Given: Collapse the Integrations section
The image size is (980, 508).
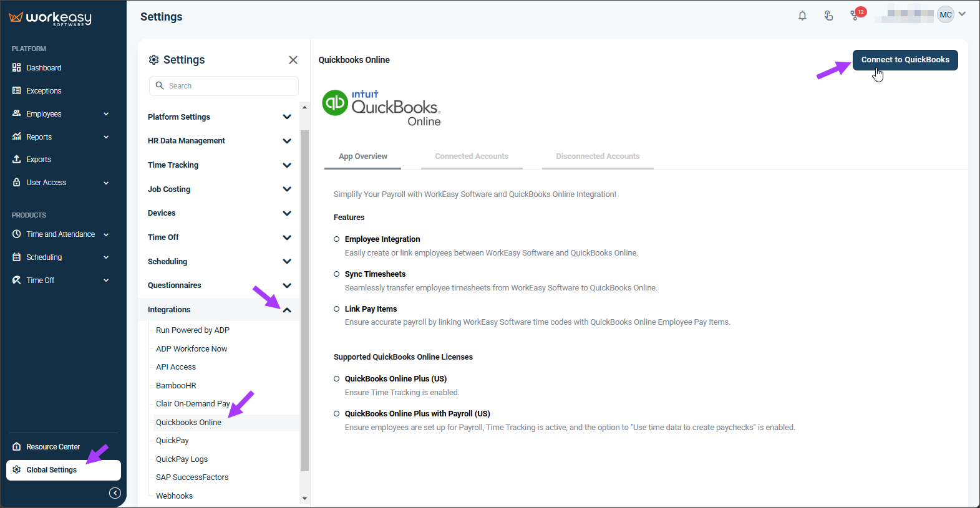Looking at the screenshot, I should pyautogui.click(x=287, y=310).
